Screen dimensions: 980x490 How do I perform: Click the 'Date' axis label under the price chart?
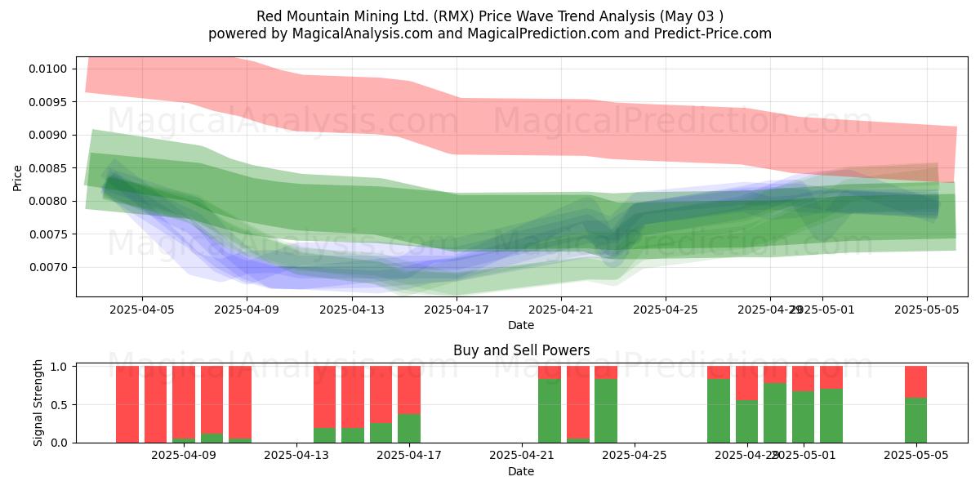point(521,325)
